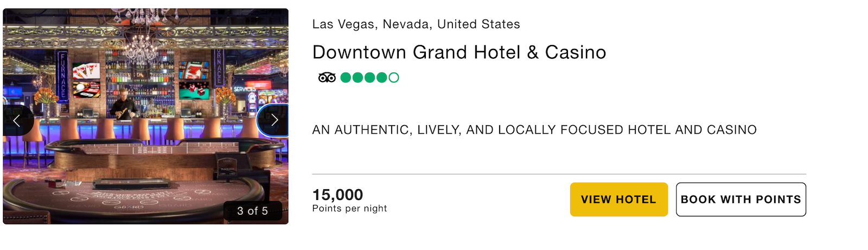Click the bartender in the casino photo
Viewport: 868px width, 250px height.
[123, 103]
